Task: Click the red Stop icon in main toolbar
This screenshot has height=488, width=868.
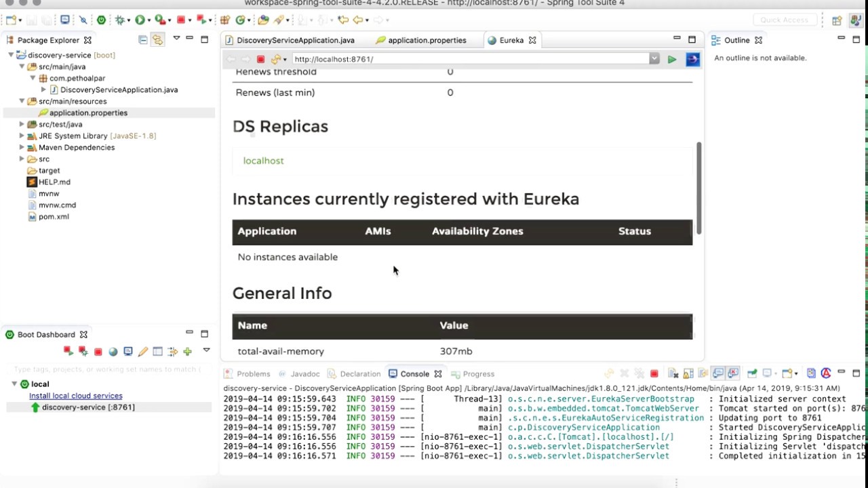Action: 180,20
